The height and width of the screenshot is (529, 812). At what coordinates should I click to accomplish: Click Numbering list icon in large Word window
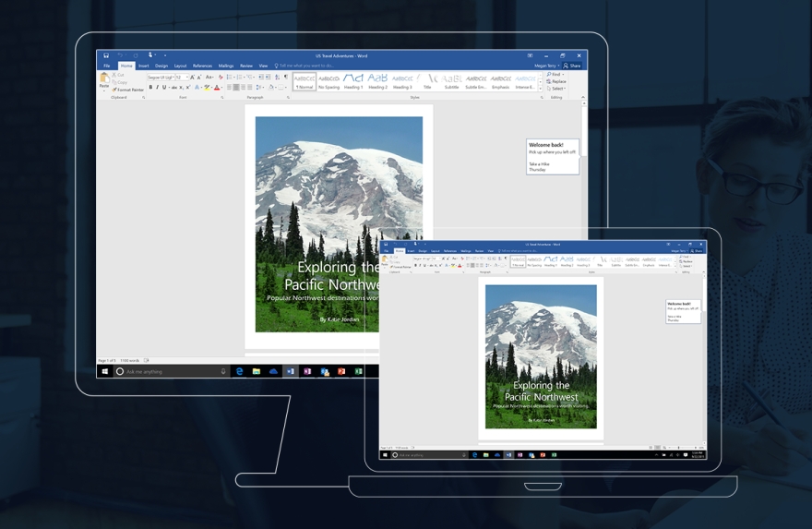click(239, 78)
